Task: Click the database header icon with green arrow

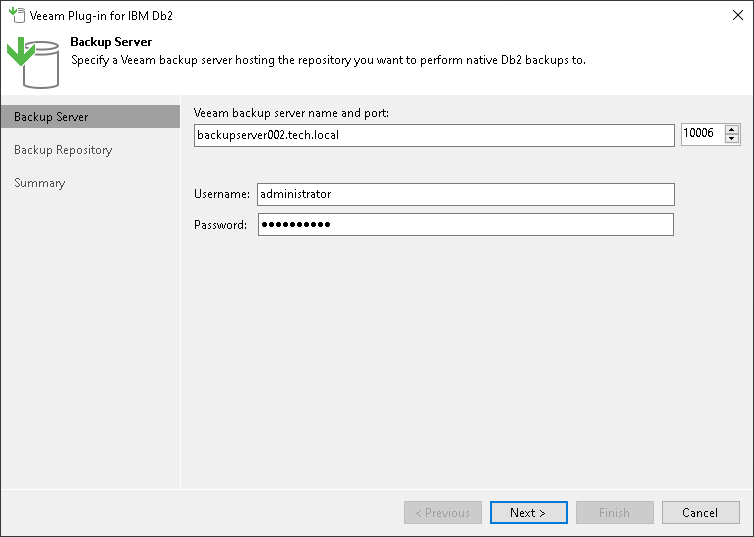Action: click(x=33, y=63)
